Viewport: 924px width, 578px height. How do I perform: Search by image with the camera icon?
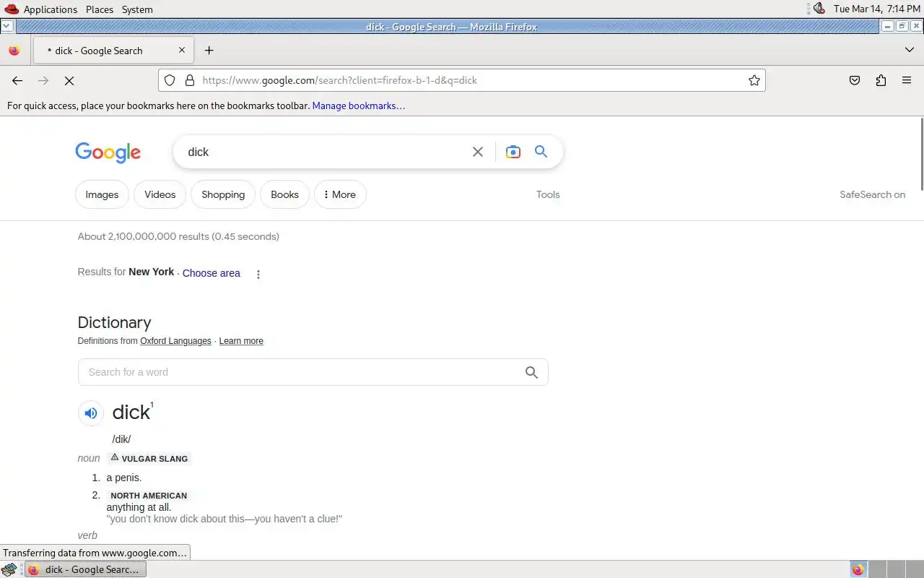(513, 152)
